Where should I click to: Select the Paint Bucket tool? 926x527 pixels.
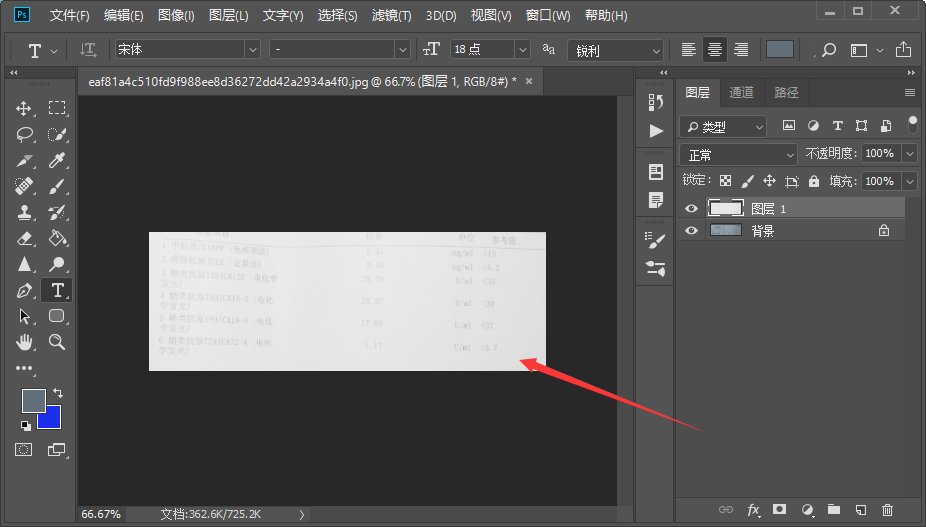57,238
